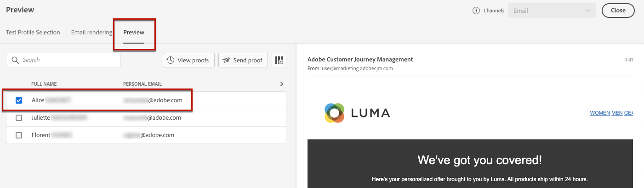The height and width of the screenshot is (188, 644).
Task: Open the column settings icon
Action: pyautogui.click(x=279, y=60)
